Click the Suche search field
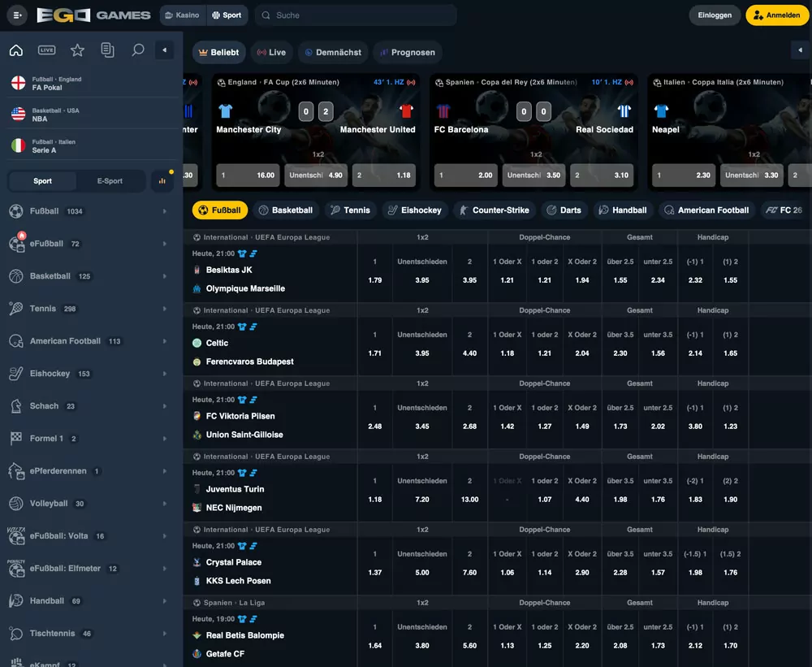The height and width of the screenshot is (667, 812). (356, 15)
